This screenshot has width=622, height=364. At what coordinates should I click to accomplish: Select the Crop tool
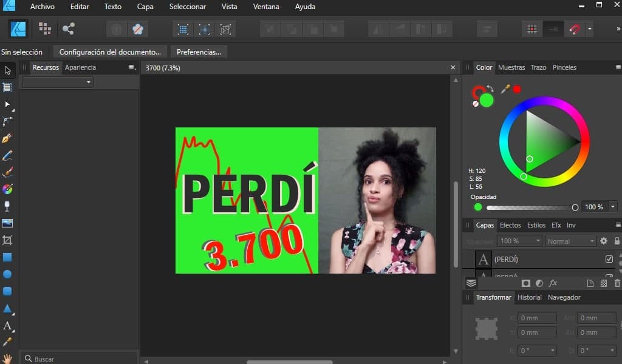[x=7, y=240]
